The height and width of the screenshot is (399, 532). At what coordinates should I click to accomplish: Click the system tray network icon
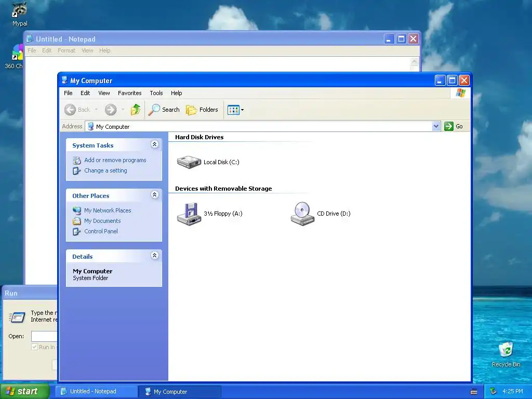494,392
